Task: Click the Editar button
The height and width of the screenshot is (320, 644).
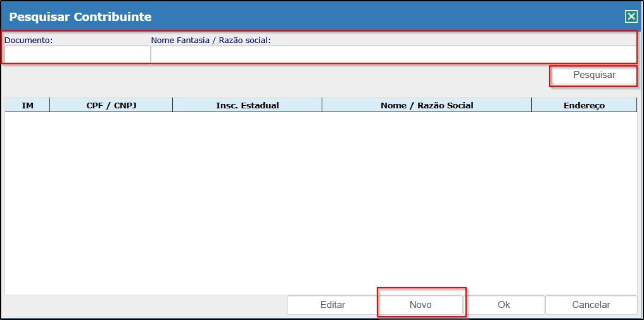Action: click(x=332, y=305)
